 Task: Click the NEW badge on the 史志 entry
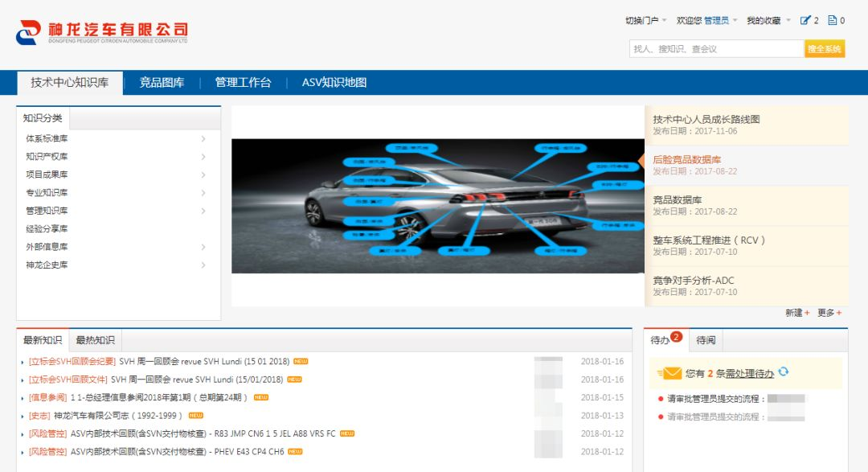click(196, 415)
